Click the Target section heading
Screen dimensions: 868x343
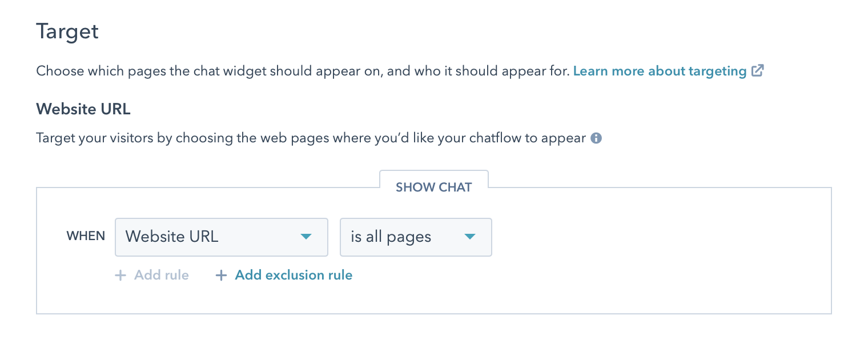[67, 31]
